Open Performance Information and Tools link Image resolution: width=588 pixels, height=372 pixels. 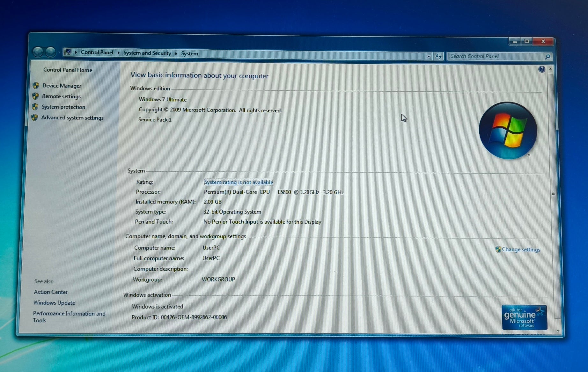69,317
